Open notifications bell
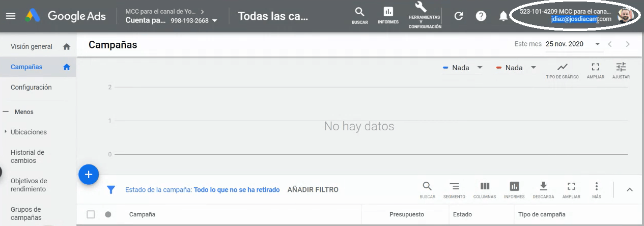This screenshot has height=226, width=644. coord(503,16)
